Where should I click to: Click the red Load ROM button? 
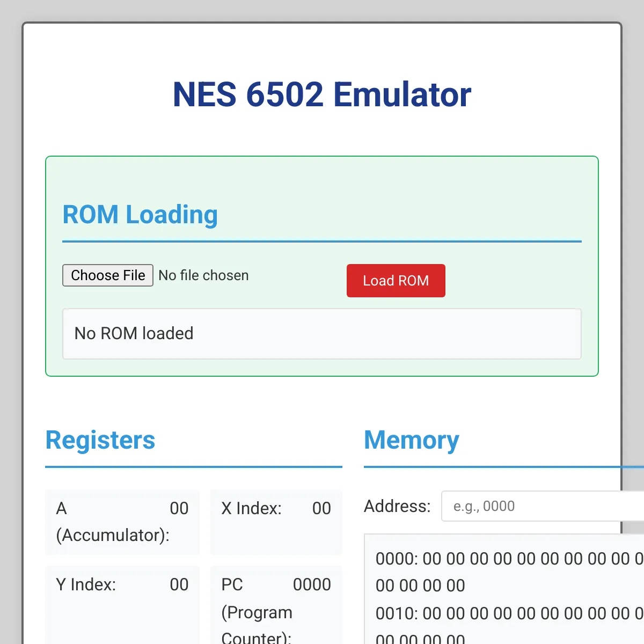(396, 281)
